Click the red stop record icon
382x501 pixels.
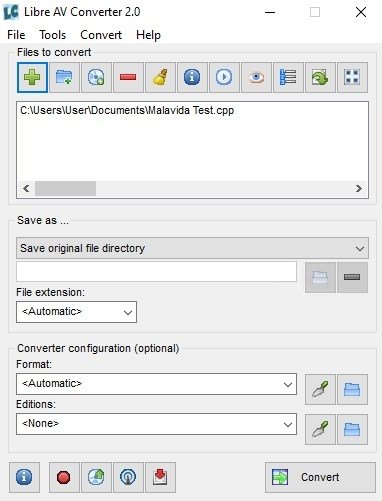point(64,477)
